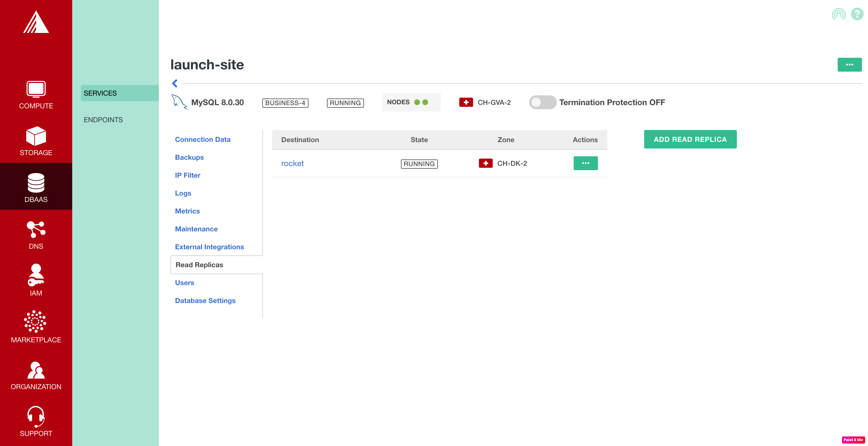
Task: Check the NODES status indicator
Action: [x=411, y=102]
